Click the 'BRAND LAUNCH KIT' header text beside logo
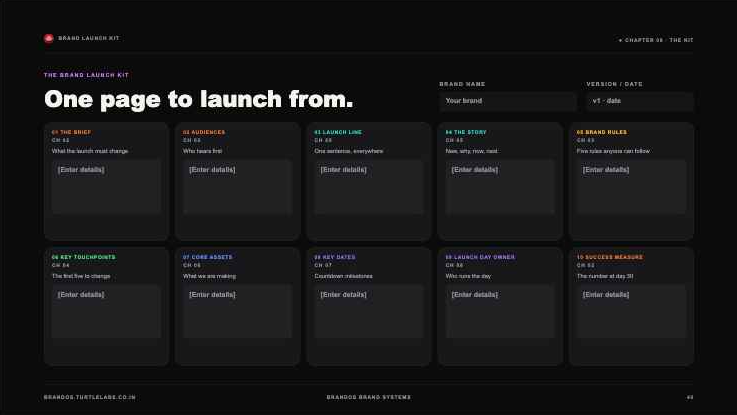 89,39
